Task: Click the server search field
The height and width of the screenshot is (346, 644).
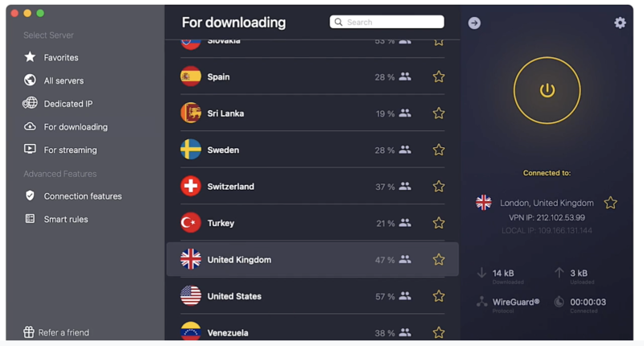Action: click(x=386, y=23)
